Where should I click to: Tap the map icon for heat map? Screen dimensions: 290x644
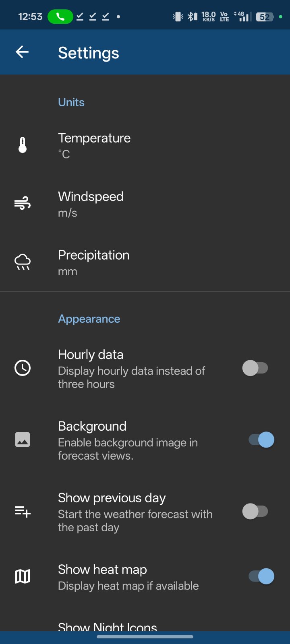click(x=23, y=576)
